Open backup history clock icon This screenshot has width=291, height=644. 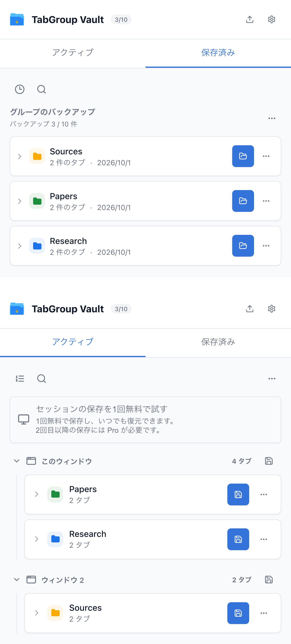click(20, 89)
